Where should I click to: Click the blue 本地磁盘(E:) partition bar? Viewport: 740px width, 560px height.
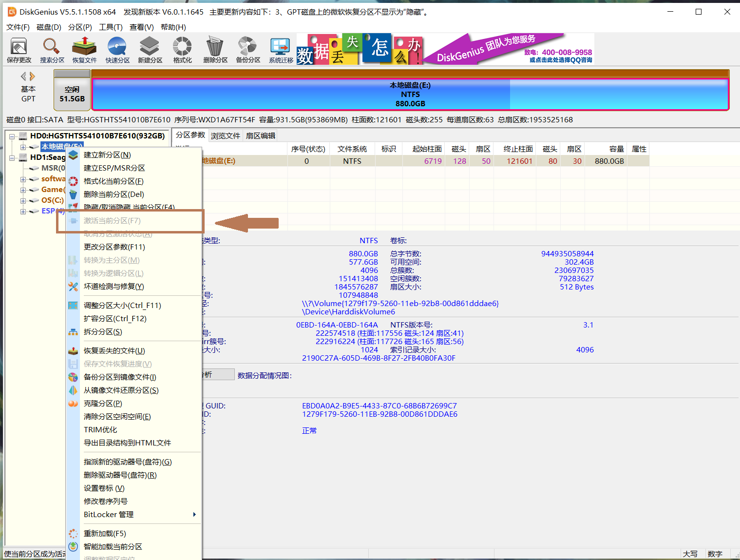[410, 94]
